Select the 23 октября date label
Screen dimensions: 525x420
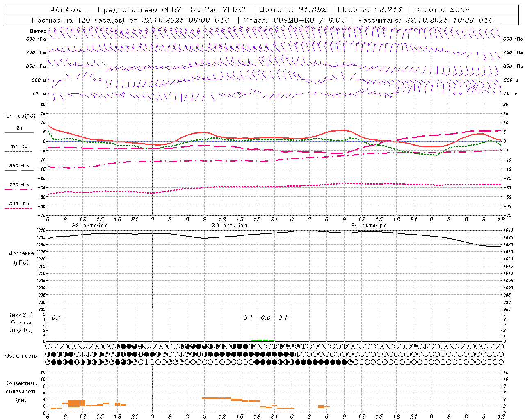point(229,226)
